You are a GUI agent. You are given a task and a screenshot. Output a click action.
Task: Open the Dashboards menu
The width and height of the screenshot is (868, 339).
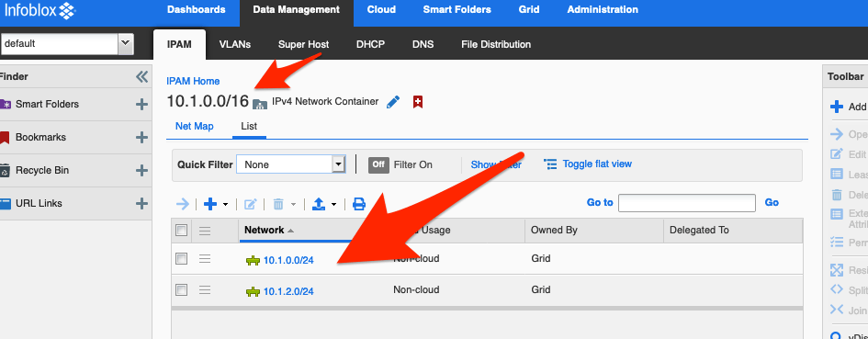[196, 9]
